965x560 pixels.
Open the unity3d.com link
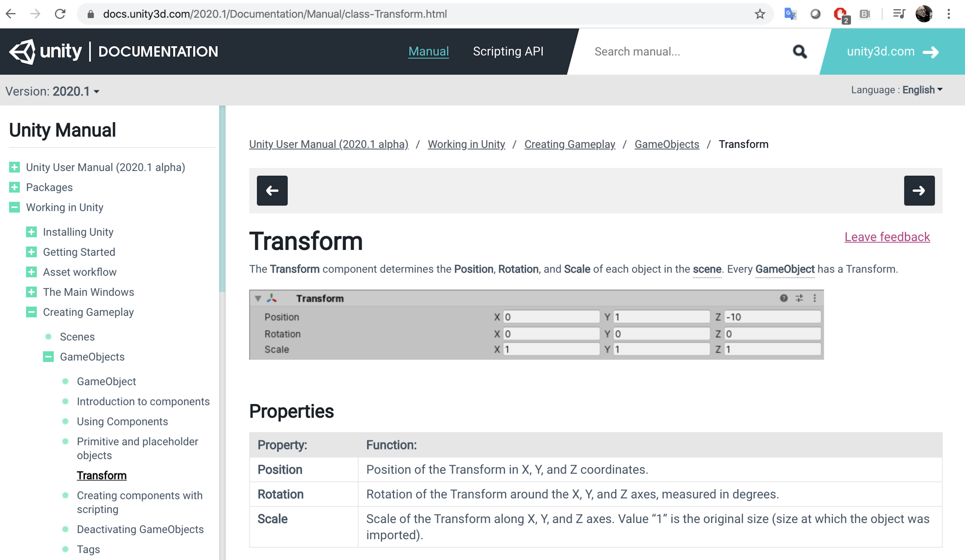(893, 51)
